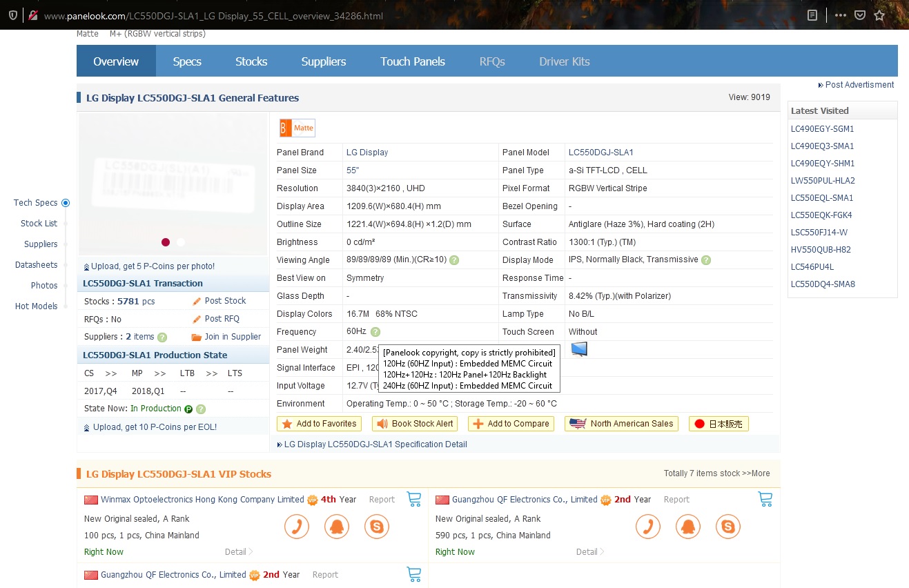Jump to Hot Models in side navigation
The width and height of the screenshot is (909, 588).
click(36, 306)
